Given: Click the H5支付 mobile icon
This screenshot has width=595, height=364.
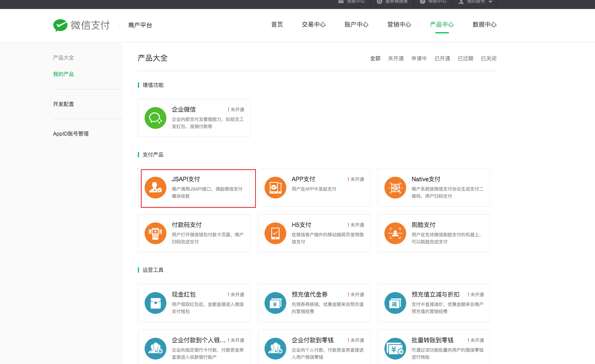Looking at the screenshot, I should 275,233.
